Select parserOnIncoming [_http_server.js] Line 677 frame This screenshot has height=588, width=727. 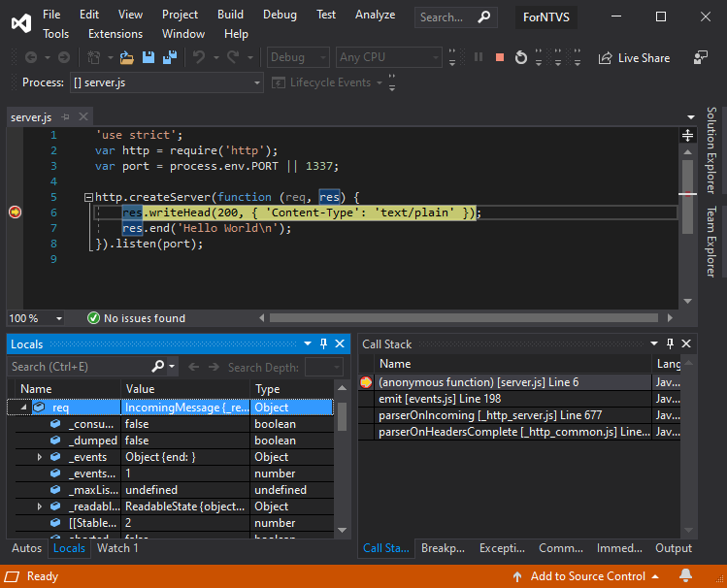[x=519, y=415]
